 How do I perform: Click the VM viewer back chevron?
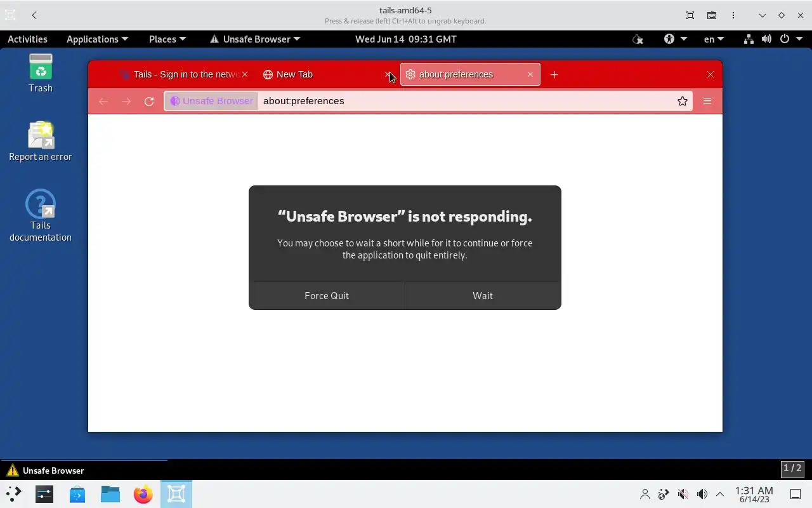tap(34, 15)
